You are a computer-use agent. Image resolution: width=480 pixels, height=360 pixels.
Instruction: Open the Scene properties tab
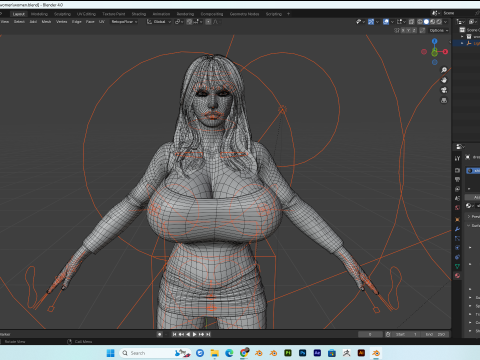point(457,198)
